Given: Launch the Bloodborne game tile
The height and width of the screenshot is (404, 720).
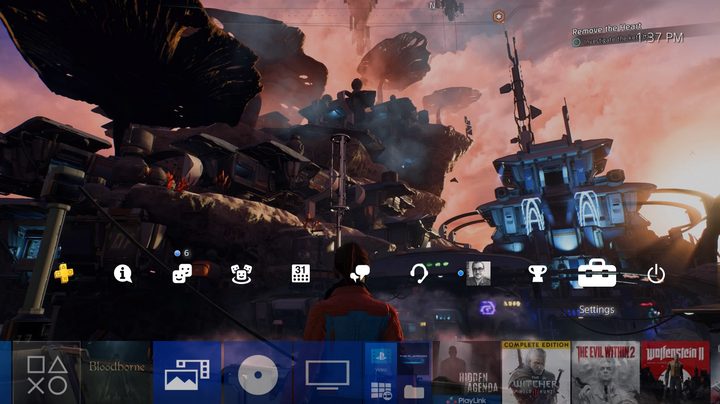Looking at the screenshot, I should (117, 373).
